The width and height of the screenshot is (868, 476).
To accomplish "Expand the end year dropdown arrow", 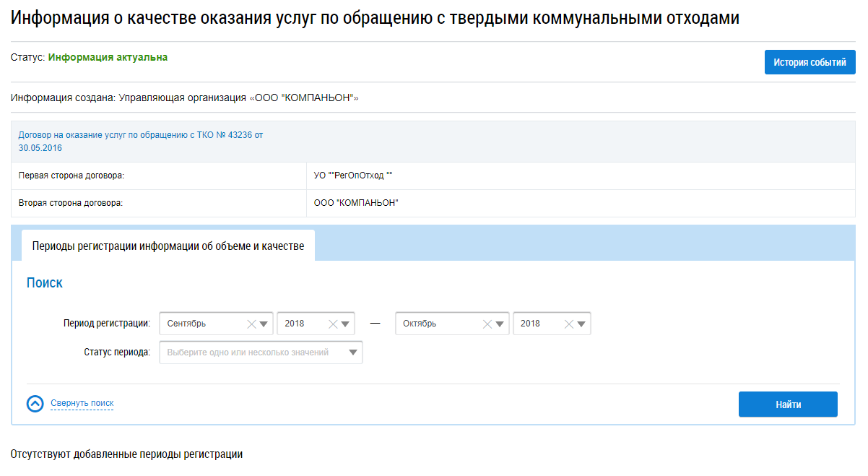I will (582, 324).
